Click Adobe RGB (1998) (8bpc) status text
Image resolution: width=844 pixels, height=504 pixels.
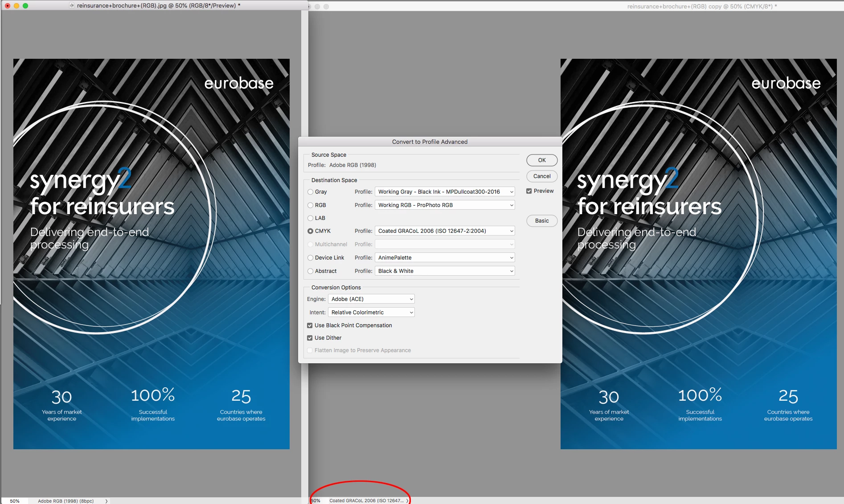click(66, 501)
